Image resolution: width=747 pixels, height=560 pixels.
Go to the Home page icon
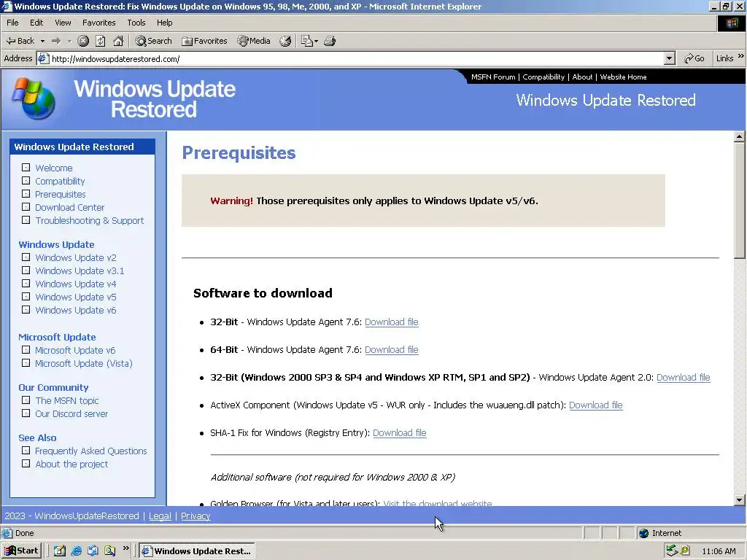118,41
